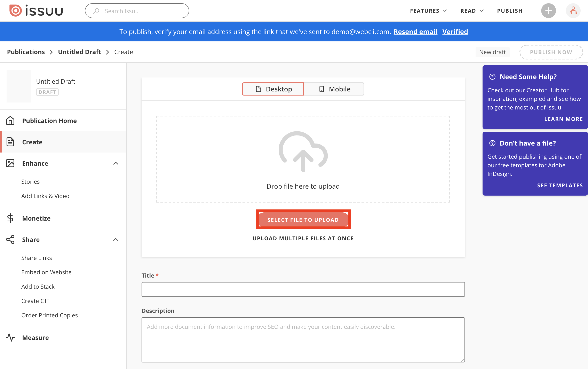Click the Share nodes icon in sidebar
588x369 pixels.
[10, 239]
